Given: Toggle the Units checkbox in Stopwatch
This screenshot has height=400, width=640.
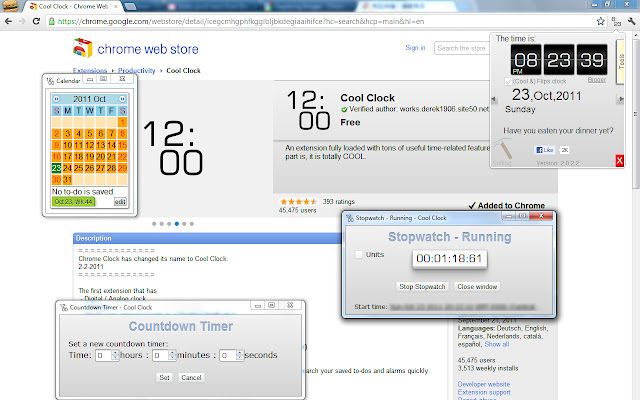Looking at the screenshot, I should tap(359, 254).
